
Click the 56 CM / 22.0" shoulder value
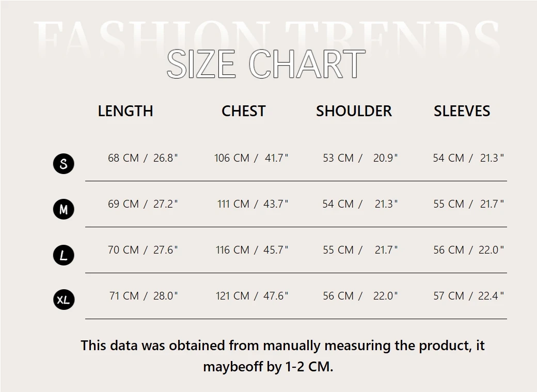[x=360, y=296]
